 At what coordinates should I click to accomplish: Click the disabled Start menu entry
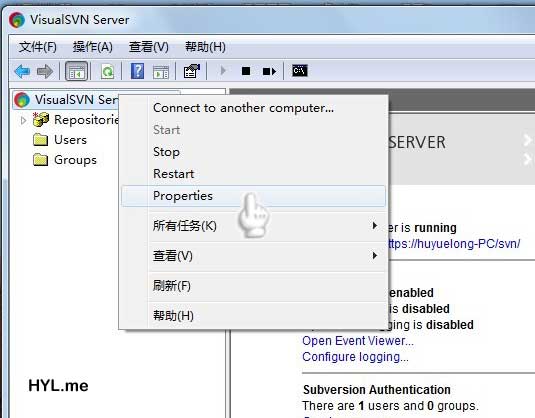click(253, 130)
